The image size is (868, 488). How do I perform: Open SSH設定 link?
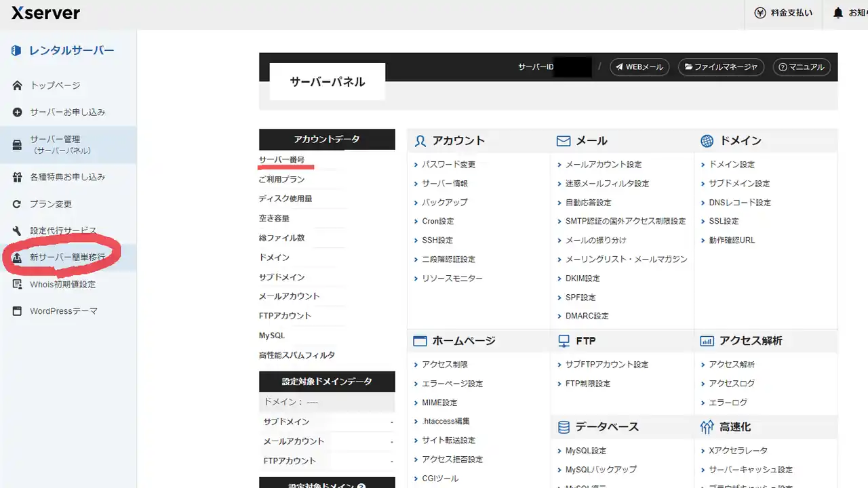coord(437,241)
